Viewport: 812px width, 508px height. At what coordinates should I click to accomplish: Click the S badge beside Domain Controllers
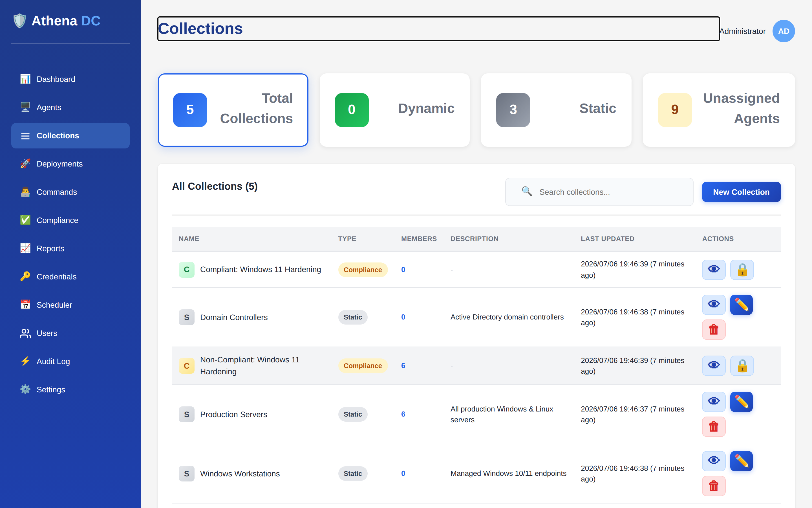pos(187,317)
